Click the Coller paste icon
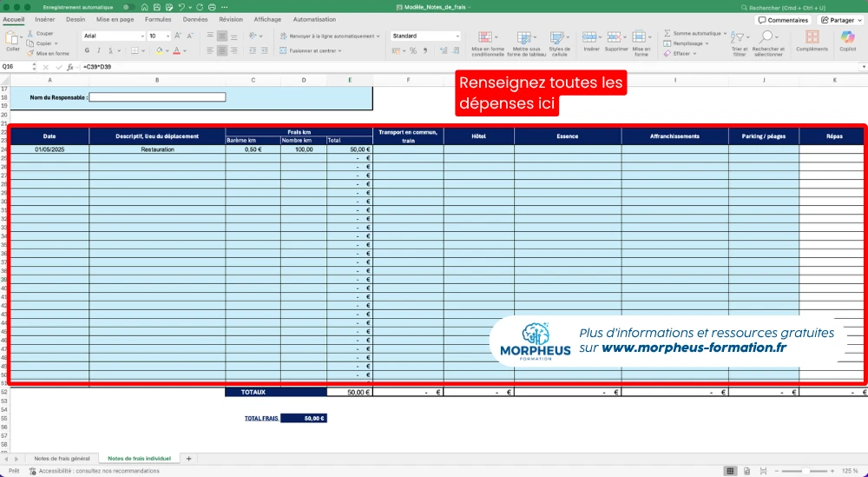Image resolution: width=868 pixels, height=477 pixels. point(11,38)
